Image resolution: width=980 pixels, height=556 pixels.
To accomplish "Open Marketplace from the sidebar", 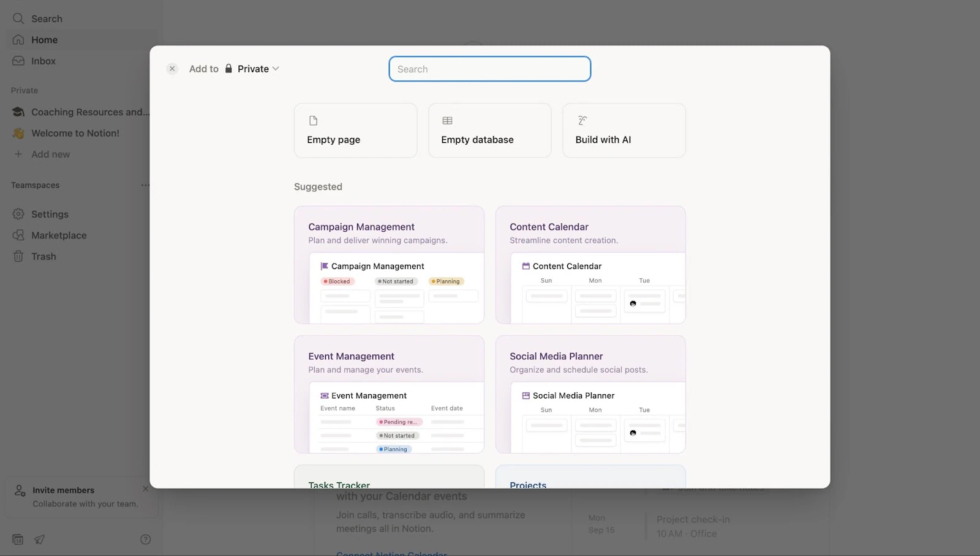I will tap(81, 235).
